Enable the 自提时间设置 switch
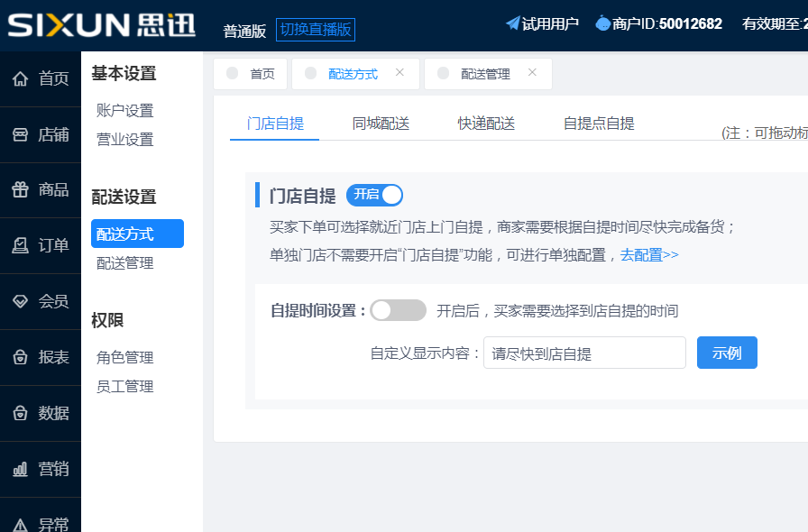Screen dimensions: 808x532 pyautogui.click(x=398, y=309)
